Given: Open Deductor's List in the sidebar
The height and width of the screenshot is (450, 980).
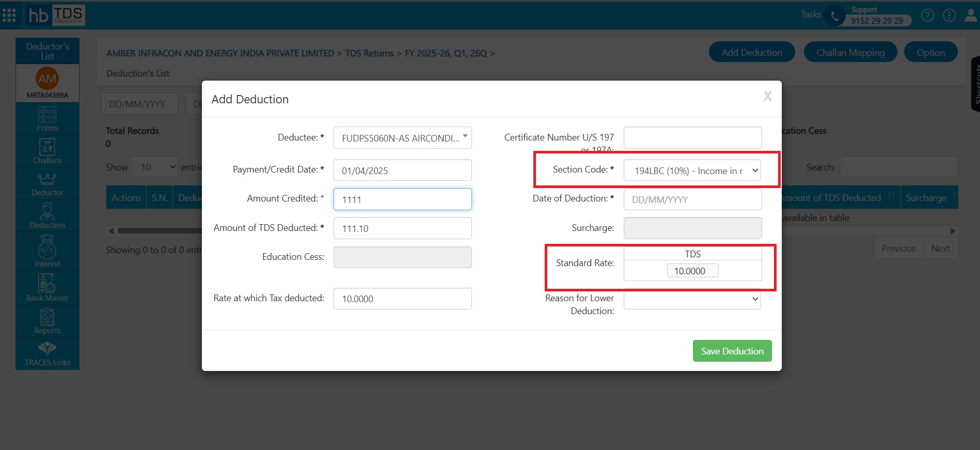Looking at the screenshot, I should [48, 51].
